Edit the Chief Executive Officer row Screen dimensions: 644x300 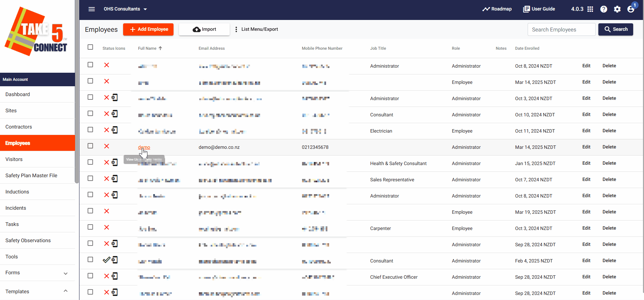pyautogui.click(x=586, y=277)
